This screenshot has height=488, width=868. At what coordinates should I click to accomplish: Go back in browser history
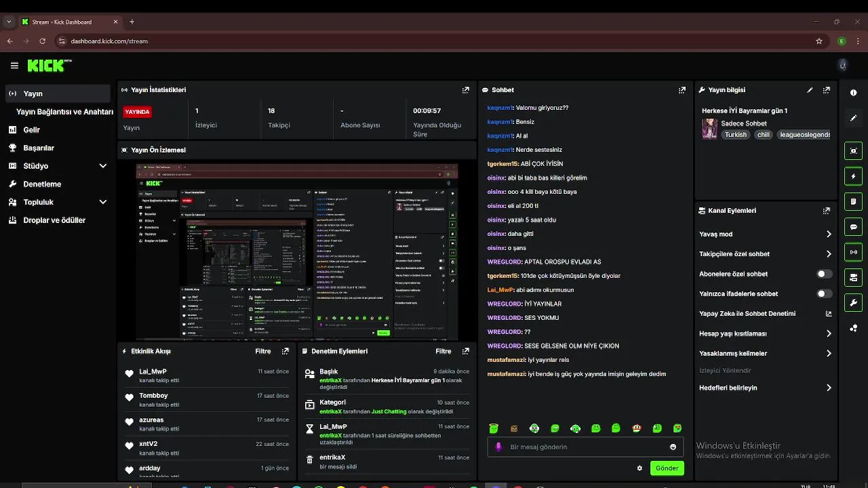pyautogui.click(x=9, y=41)
